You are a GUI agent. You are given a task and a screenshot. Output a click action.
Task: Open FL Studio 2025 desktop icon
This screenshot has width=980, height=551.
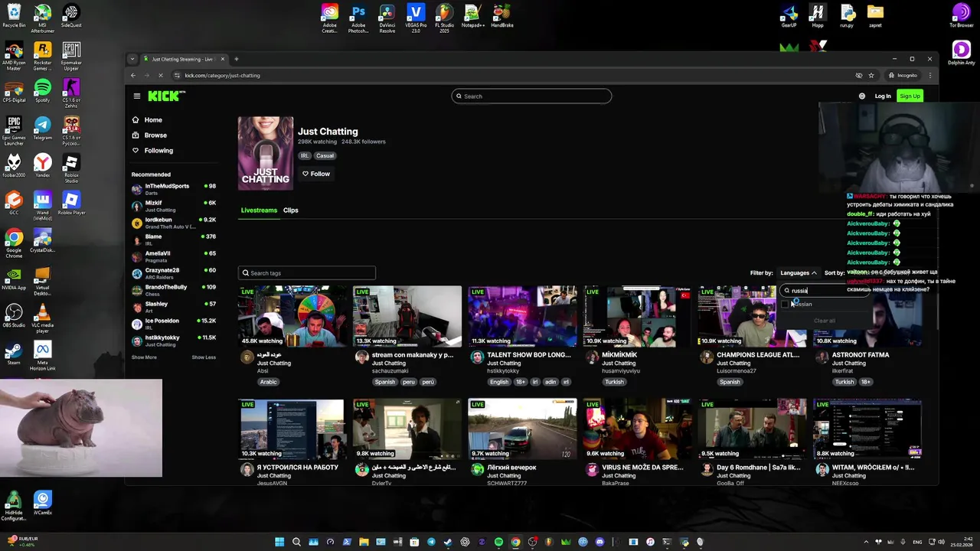coord(444,18)
